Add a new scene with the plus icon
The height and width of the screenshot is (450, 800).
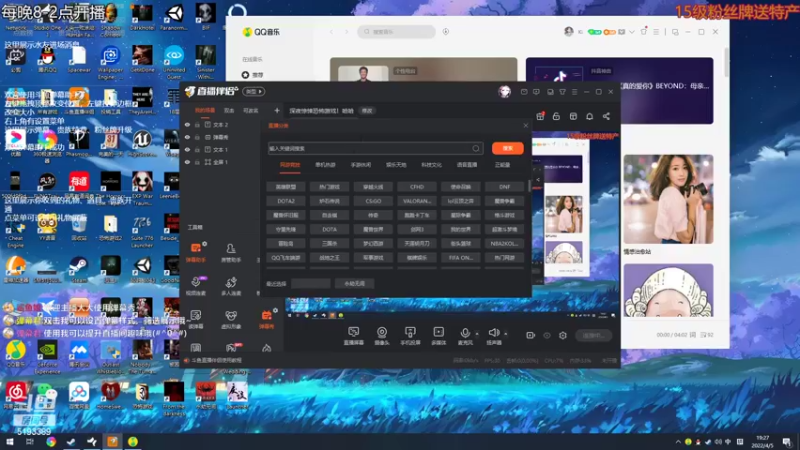[277, 110]
